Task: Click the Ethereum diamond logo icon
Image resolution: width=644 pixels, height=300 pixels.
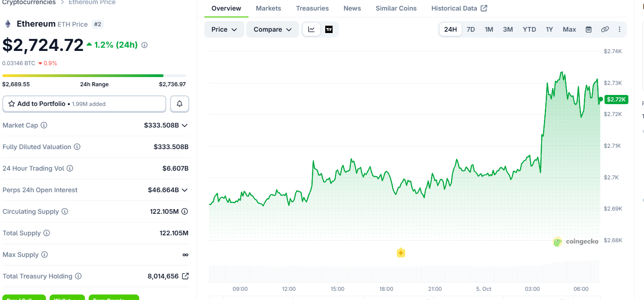Action: 7,24
